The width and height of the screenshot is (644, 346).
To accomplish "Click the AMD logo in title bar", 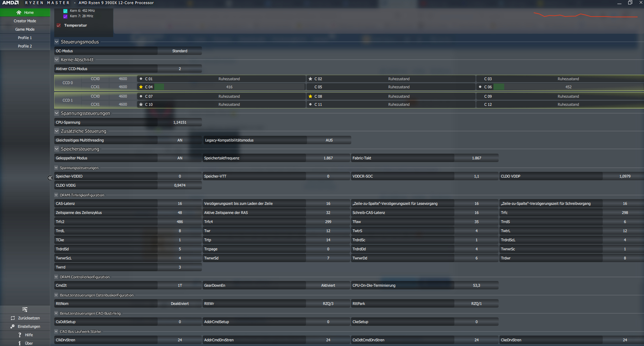I will [x=10, y=3].
